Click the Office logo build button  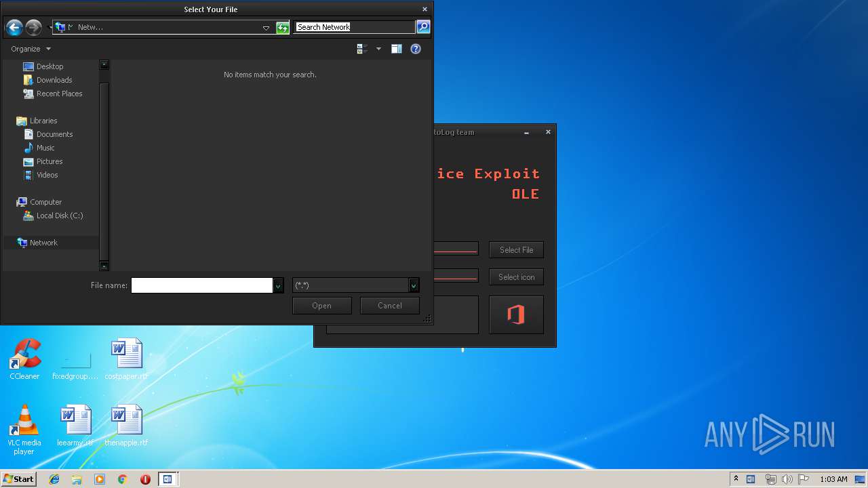(x=516, y=314)
